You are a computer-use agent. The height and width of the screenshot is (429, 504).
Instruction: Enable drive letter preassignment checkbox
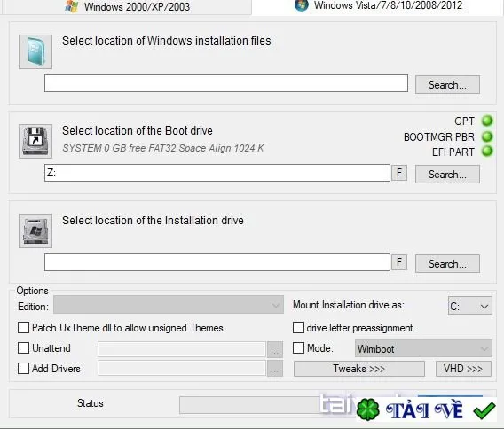pyautogui.click(x=299, y=328)
